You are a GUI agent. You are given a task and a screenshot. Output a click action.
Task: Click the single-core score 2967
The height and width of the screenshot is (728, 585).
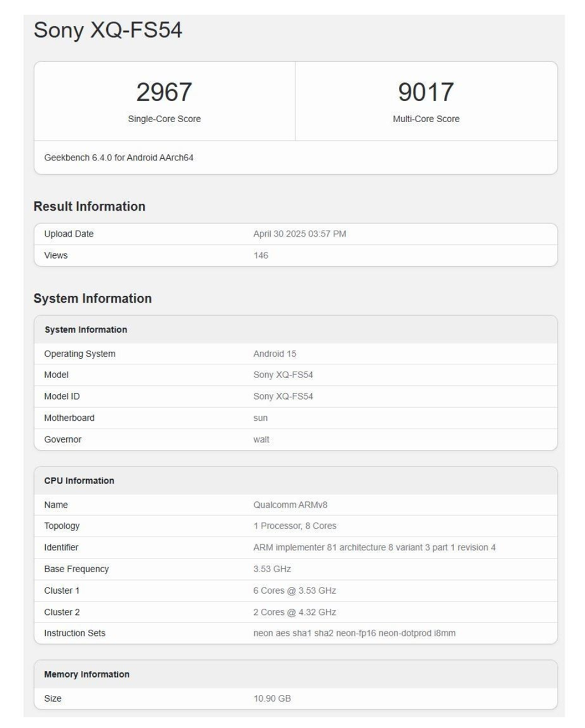pos(164,92)
